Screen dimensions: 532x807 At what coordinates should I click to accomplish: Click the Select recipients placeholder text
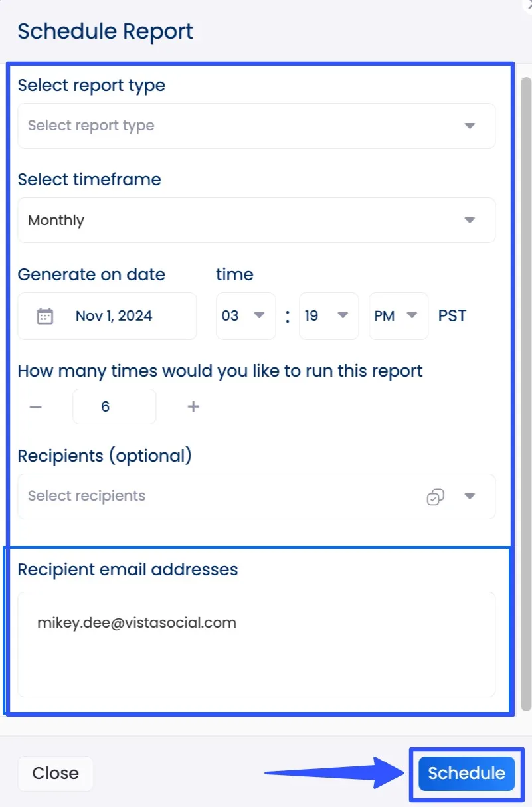click(x=86, y=496)
